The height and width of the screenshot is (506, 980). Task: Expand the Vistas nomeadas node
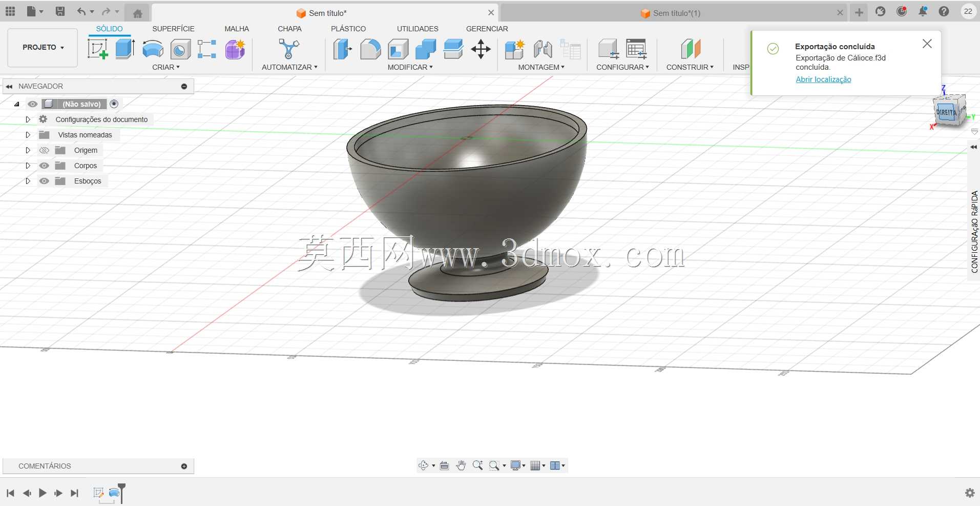(x=28, y=135)
